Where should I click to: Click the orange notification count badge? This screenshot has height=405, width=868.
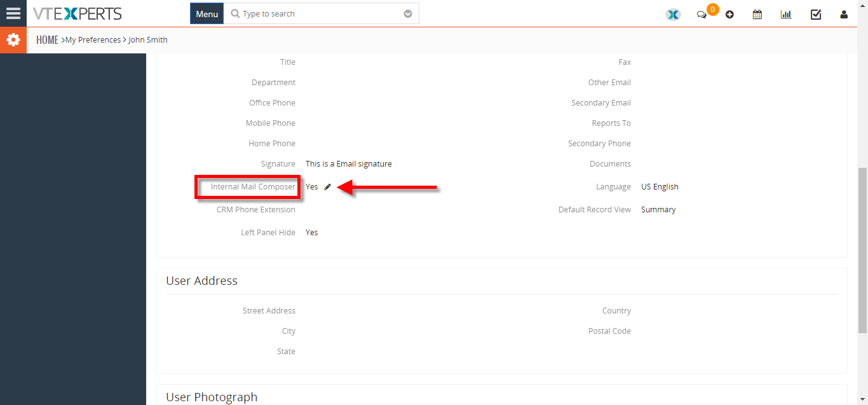coord(713,10)
